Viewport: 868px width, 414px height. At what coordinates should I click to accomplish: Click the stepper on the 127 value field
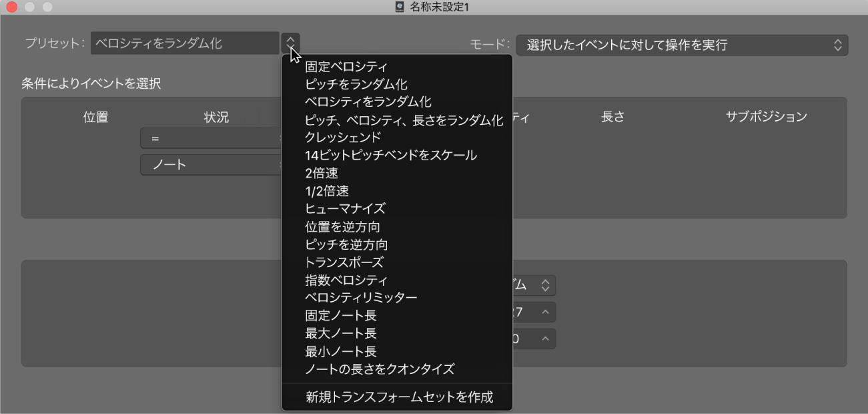point(546,312)
